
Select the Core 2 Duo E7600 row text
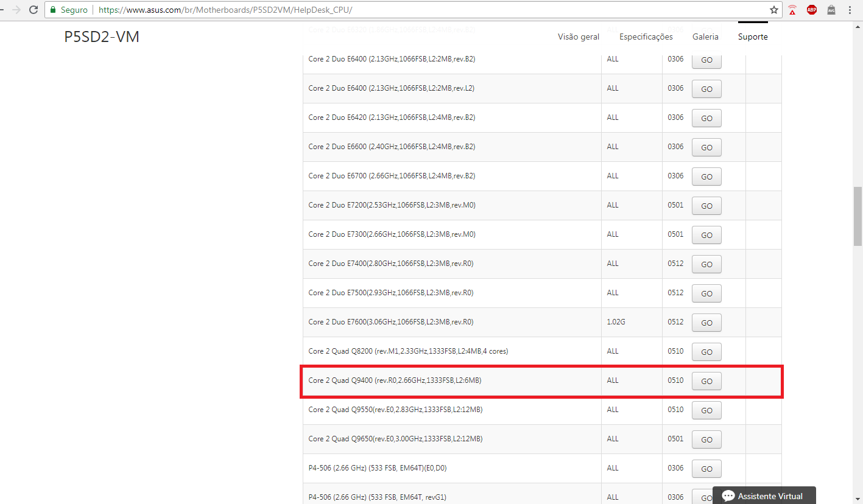click(x=391, y=322)
